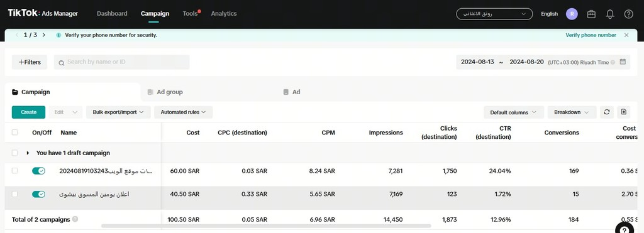The image size is (644, 233).
Task: Click end date 2024-08-20
Action: click(x=526, y=62)
